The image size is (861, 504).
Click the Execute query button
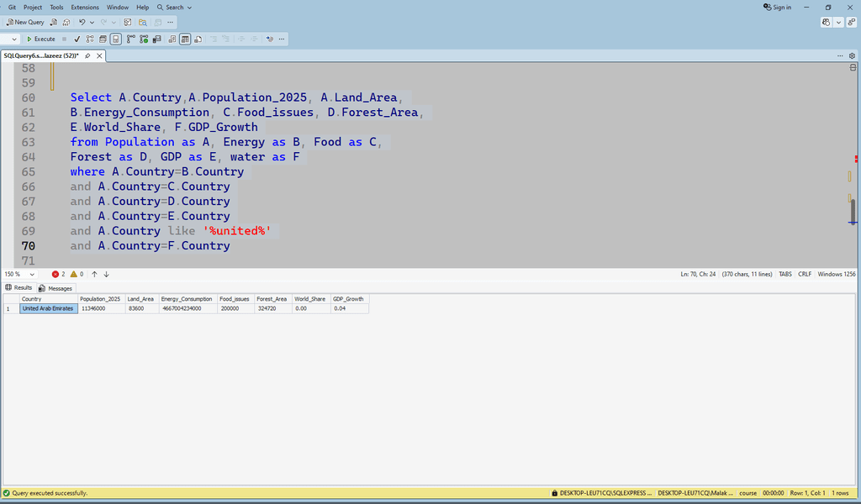click(40, 39)
